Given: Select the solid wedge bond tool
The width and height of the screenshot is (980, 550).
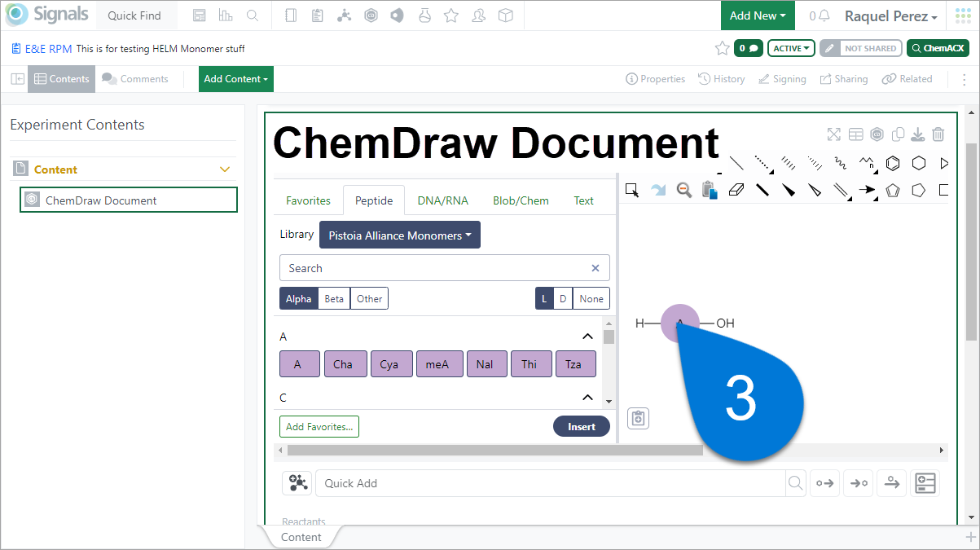Looking at the screenshot, I should (x=789, y=190).
